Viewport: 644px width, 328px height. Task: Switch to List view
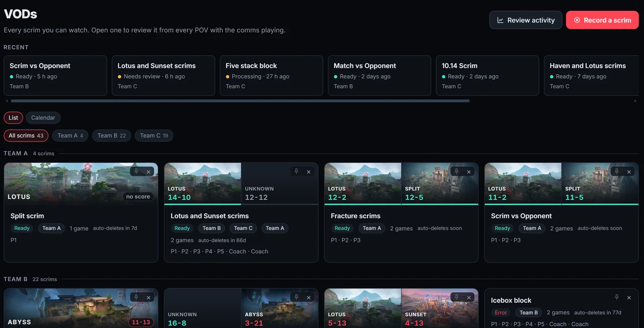point(13,118)
